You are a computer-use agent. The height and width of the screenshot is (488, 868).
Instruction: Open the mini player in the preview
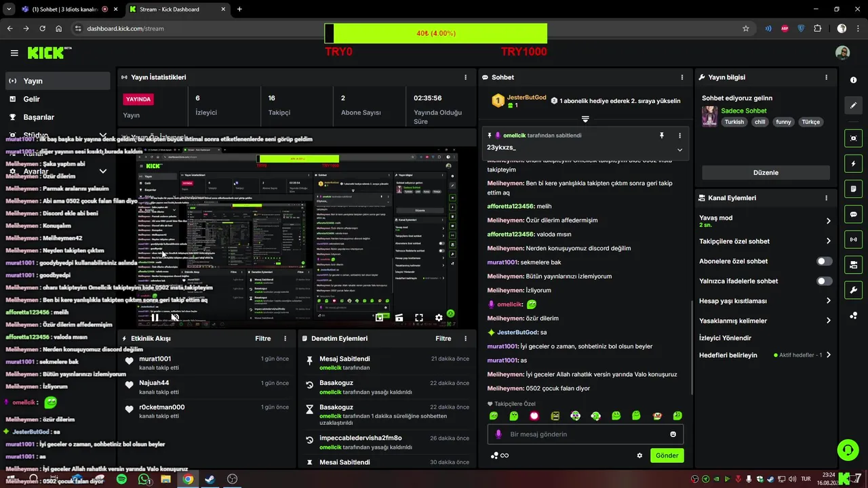[380, 317]
